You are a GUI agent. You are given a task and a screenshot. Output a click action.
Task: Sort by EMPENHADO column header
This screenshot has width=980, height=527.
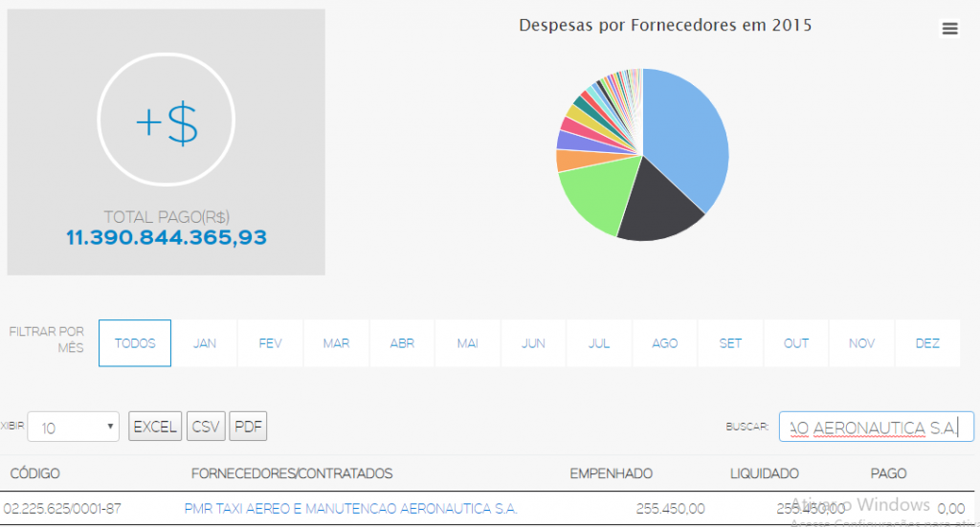612,473
